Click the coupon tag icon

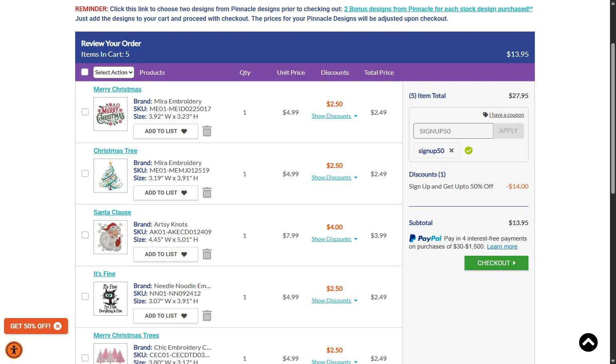(x=485, y=115)
